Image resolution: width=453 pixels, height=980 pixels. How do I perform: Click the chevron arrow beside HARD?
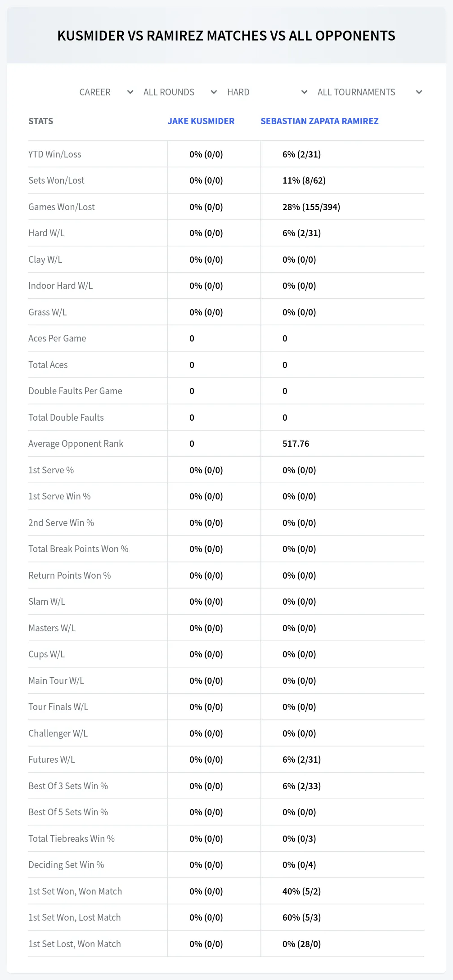[304, 92]
